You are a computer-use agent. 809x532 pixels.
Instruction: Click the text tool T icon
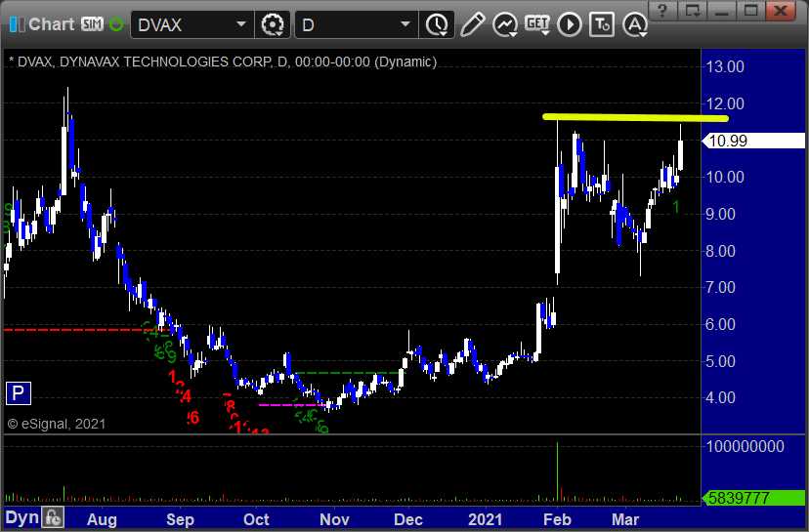[x=602, y=24]
